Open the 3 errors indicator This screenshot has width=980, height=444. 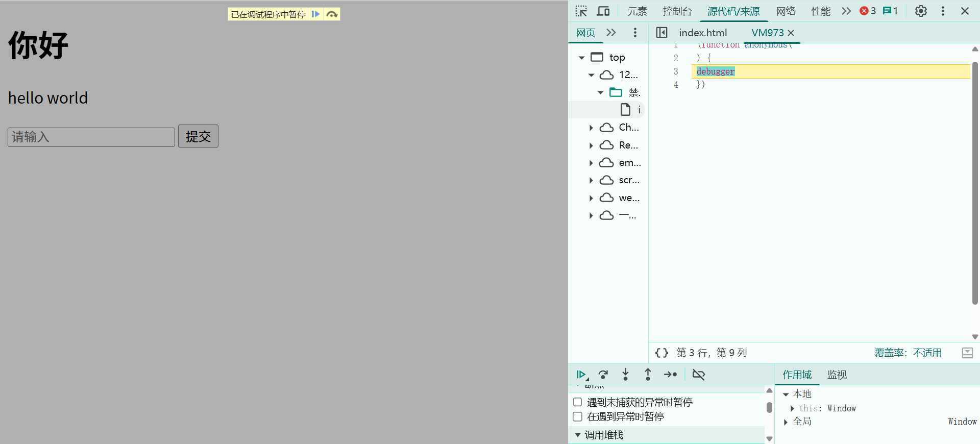point(868,11)
